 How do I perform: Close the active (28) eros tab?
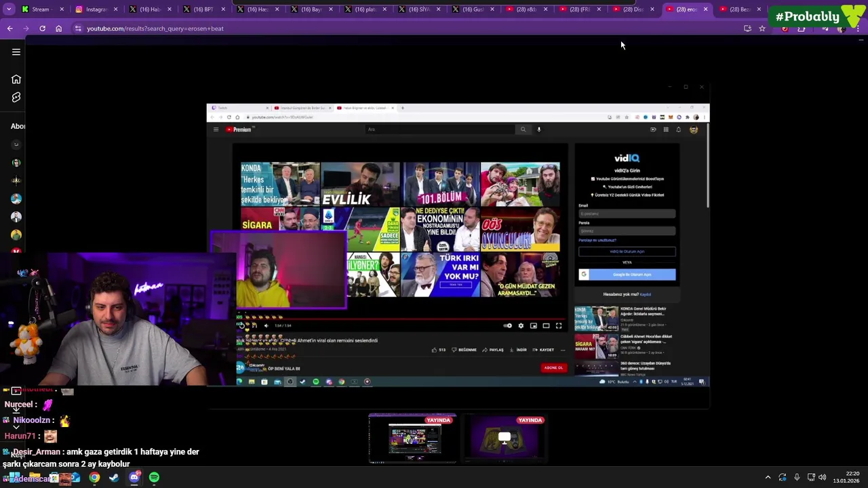pyautogui.click(x=705, y=9)
